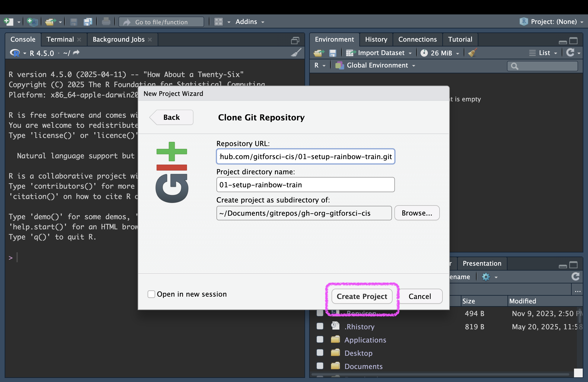588x382 pixels.
Task: Click the console pane window restore icon
Action: click(295, 40)
